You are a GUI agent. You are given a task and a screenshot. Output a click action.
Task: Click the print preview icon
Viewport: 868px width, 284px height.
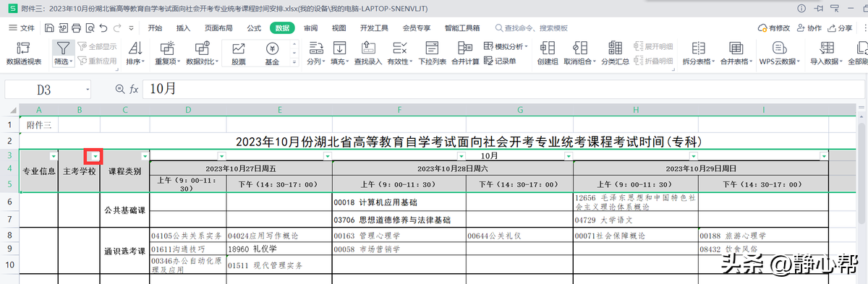tap(90, 28)
